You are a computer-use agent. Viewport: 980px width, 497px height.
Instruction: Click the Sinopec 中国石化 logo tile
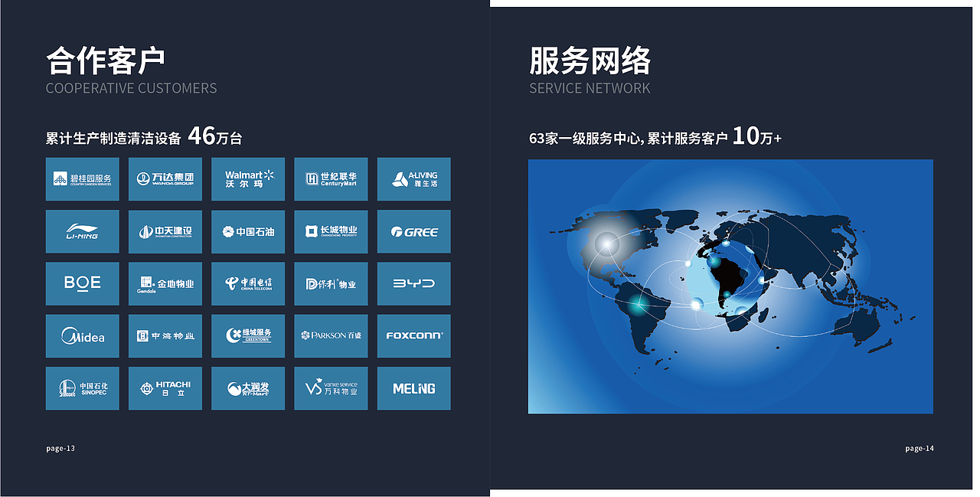[83, 388]
